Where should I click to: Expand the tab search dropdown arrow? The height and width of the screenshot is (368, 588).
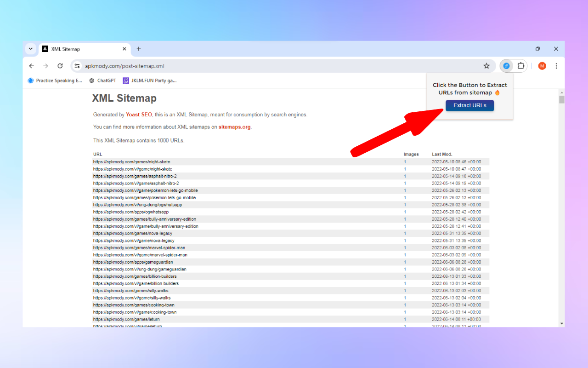click(x=30, y=49)
